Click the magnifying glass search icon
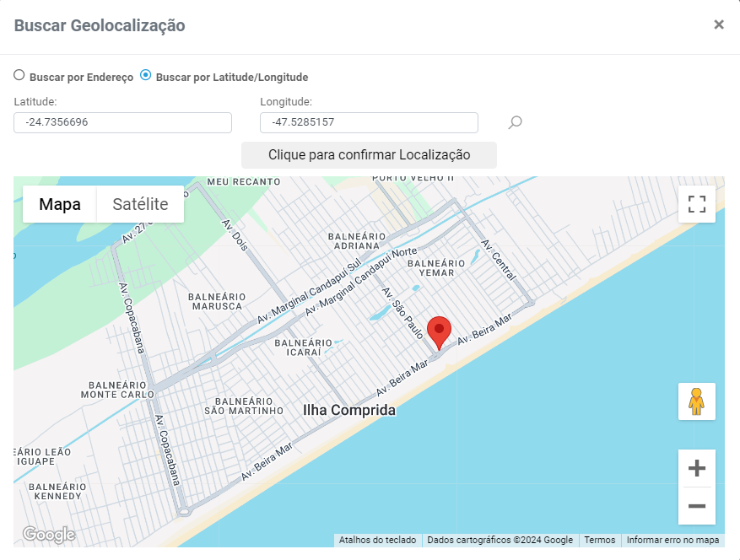Image resolution: width=740 pixels, height=560 pixels. (515, 123)
